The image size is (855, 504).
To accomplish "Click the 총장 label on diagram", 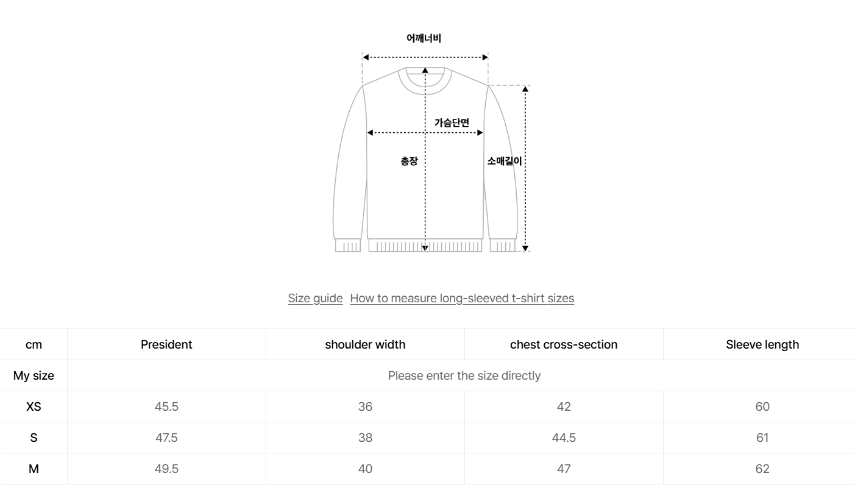I will (409, 161).
